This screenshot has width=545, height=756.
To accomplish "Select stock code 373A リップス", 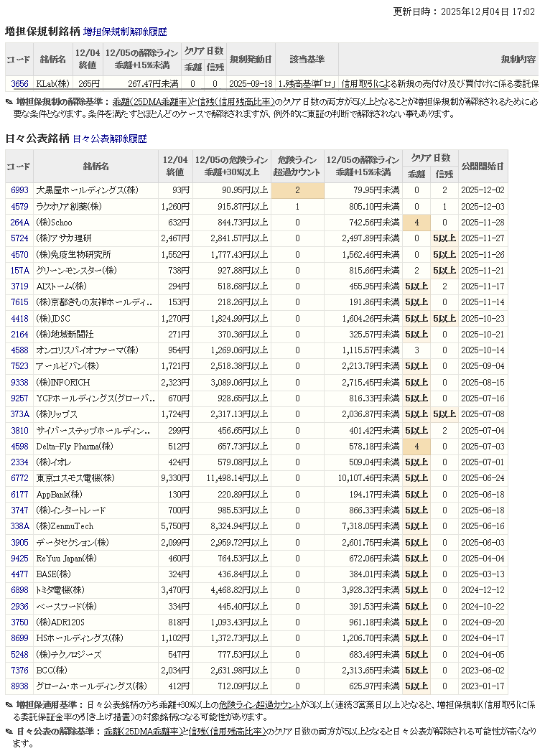I will [x=19, y=414].
